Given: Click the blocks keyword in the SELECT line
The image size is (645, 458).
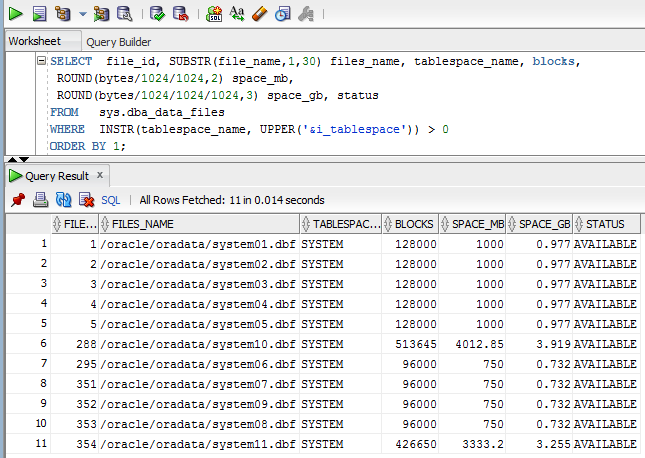Looking at the screenshot, I should (553, 61).
